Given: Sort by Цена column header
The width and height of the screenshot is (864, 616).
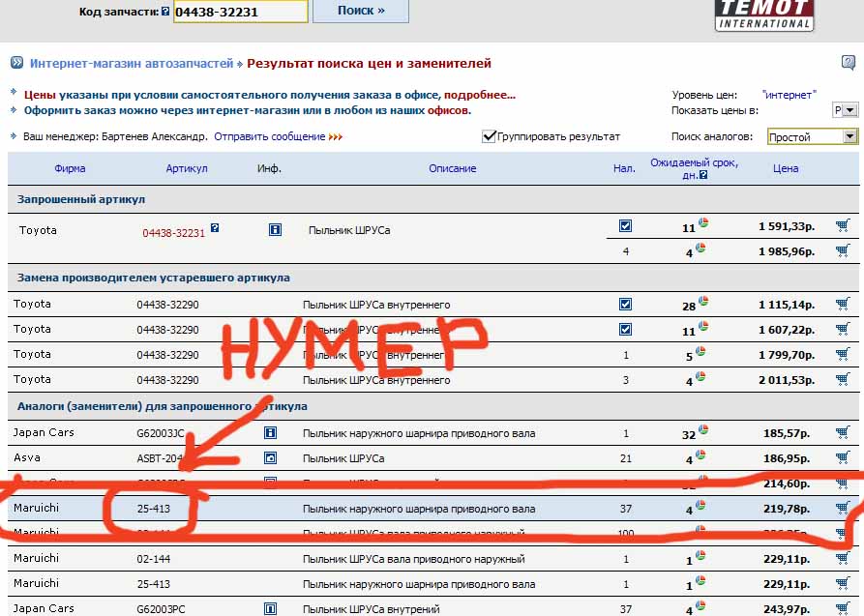Looking at the screenshot, I should click(x=786, y=168).
